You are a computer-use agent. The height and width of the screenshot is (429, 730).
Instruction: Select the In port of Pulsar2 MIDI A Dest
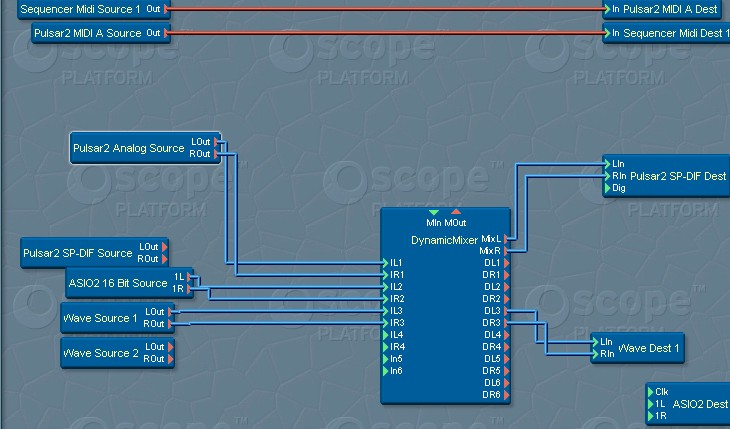coord(606,9)
